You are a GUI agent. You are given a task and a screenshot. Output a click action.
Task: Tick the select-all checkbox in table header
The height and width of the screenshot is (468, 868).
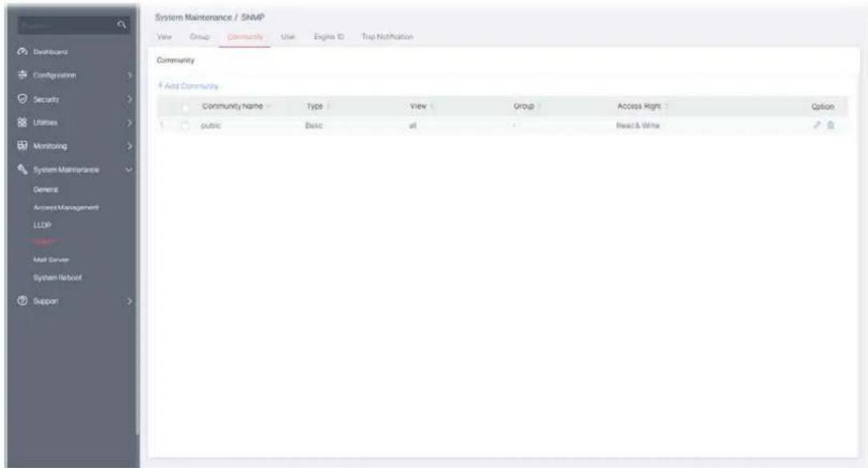pyautogui.click(x=185, y=107)
